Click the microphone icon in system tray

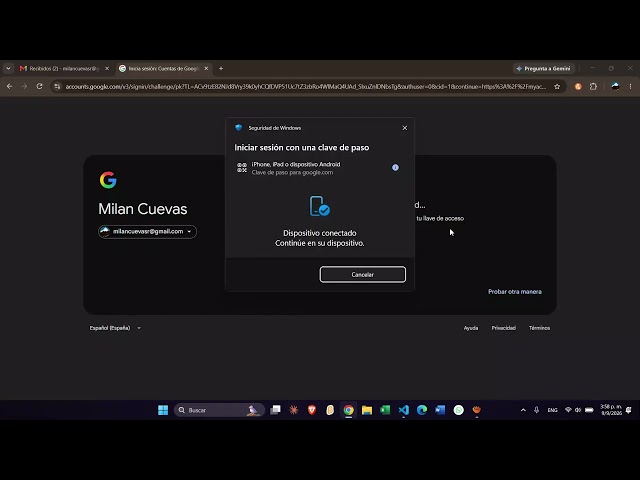[x=536, y=410]
